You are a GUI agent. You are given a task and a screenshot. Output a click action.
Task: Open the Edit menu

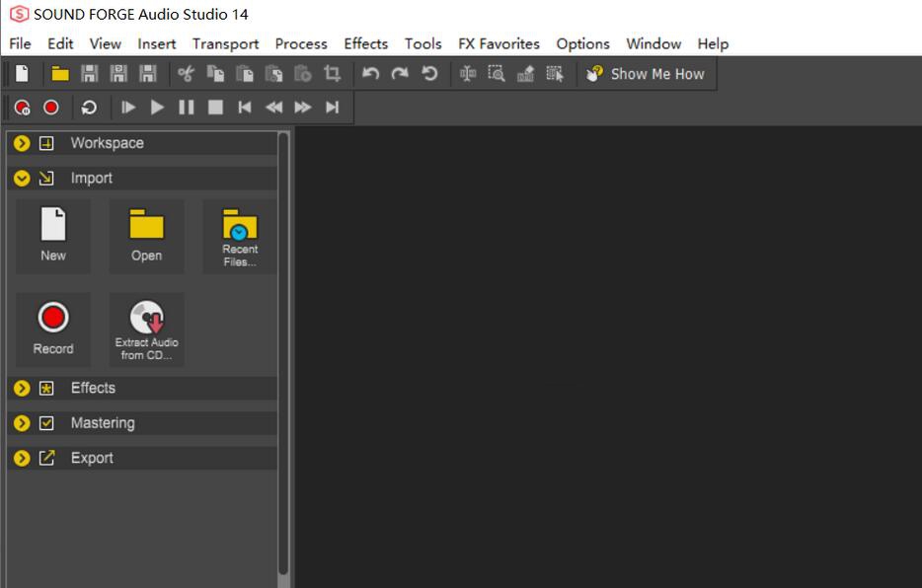[x=60, y=44]
